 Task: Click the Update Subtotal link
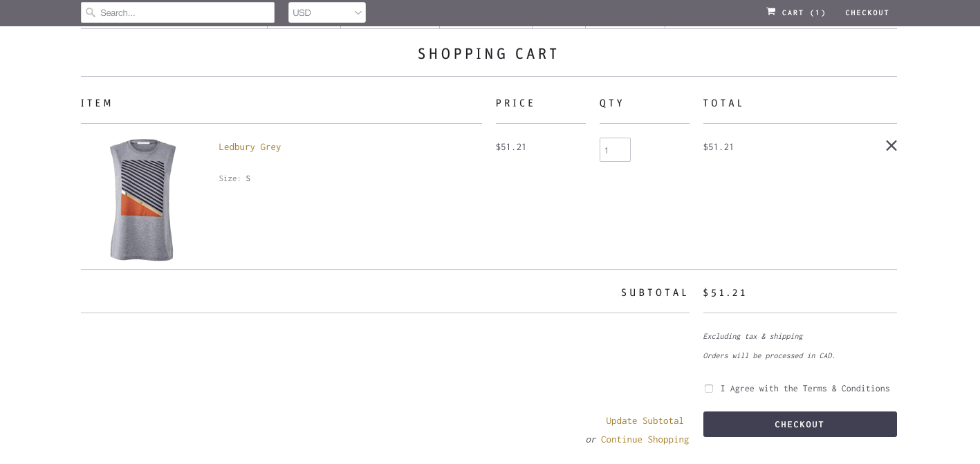tap(644, 420)
